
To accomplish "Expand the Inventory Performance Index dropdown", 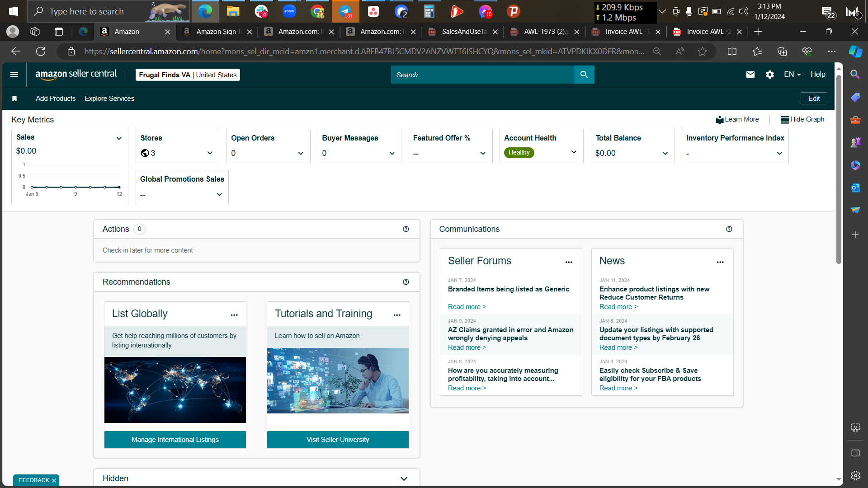I will click(779, 154).
